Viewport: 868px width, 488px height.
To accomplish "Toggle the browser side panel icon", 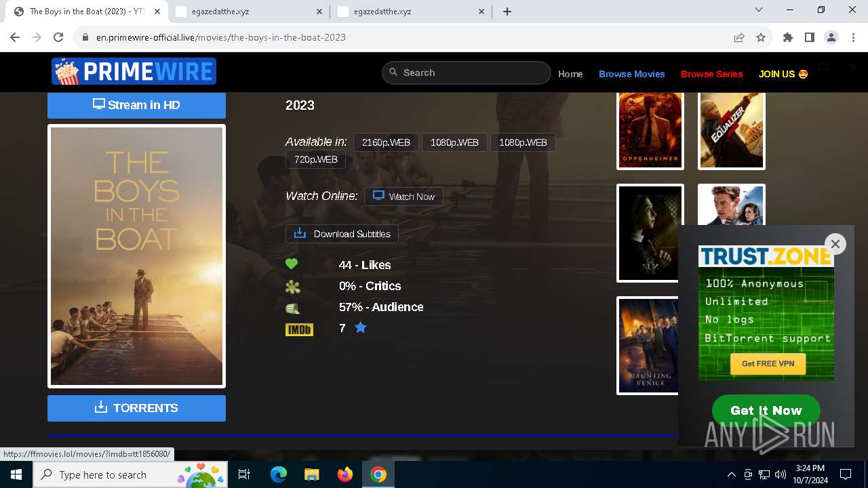I will 810,37.
